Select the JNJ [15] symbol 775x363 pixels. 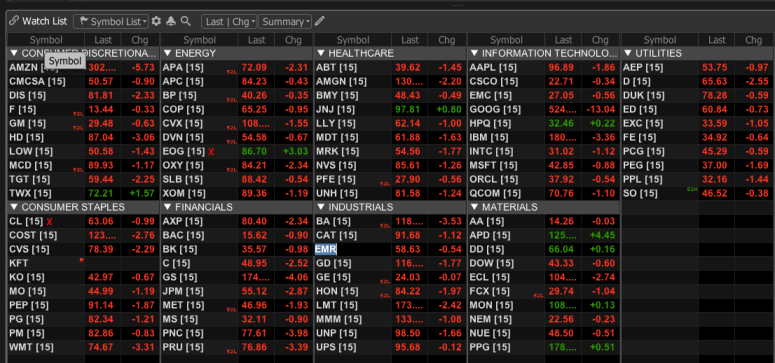pos(335,109)
